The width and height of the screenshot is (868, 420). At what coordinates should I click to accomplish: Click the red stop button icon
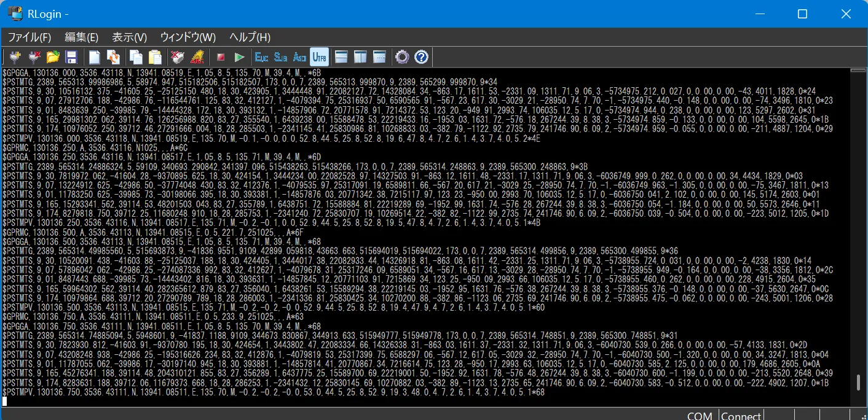(x=221, y=57)
